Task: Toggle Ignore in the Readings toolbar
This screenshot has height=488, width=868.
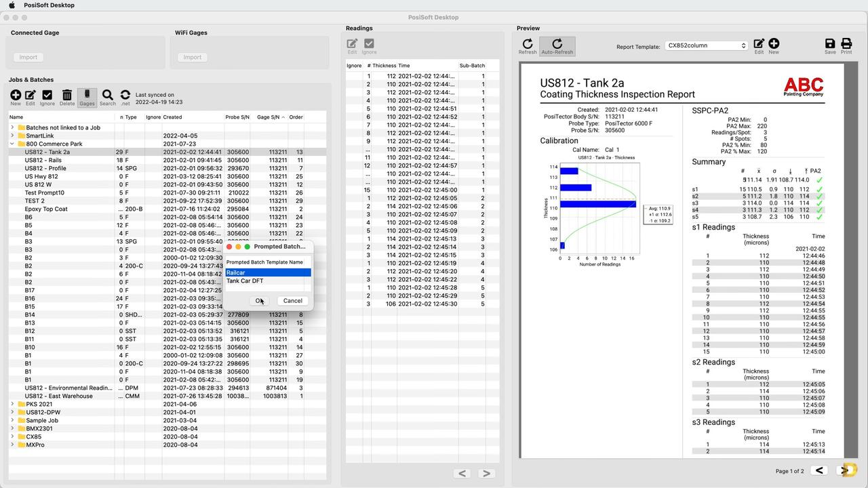Action: coord(369,46)
